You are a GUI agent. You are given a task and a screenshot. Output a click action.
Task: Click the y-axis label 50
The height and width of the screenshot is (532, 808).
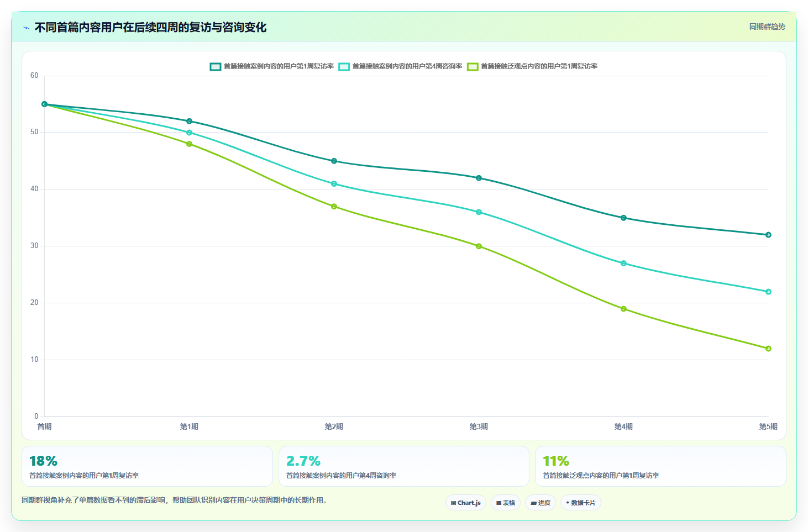pos(34,132)
